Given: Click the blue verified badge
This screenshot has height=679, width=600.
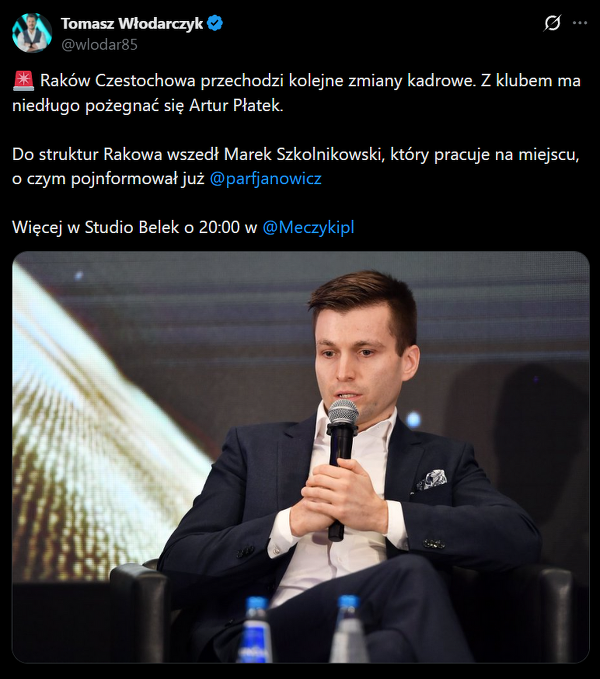Looking at the screenshot, I should [215, 23].
